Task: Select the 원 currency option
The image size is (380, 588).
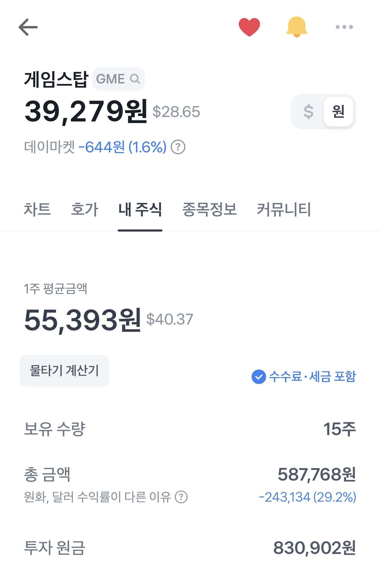Action: pos(338,111)
